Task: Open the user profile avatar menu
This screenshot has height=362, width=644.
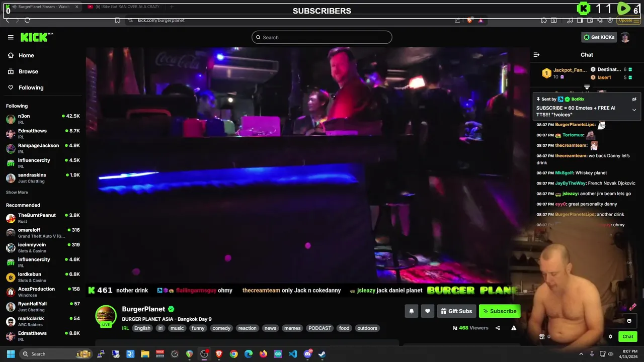Action: pos(625,37)
